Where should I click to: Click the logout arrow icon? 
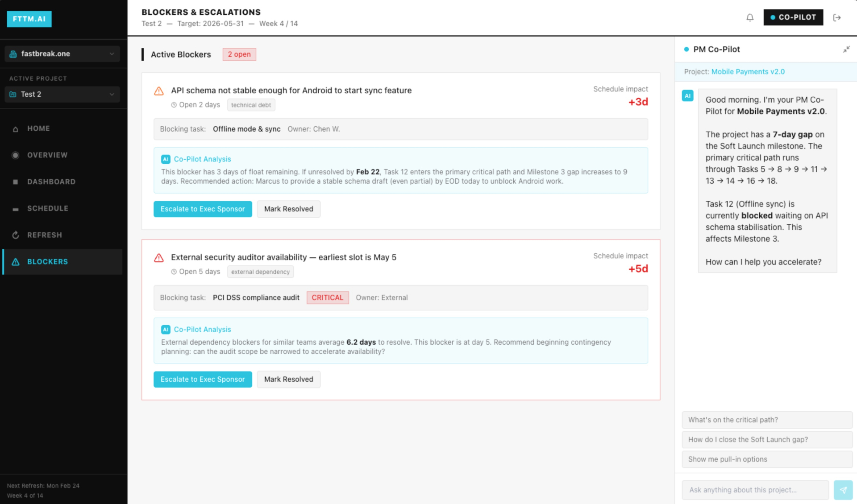pos(837,17)
